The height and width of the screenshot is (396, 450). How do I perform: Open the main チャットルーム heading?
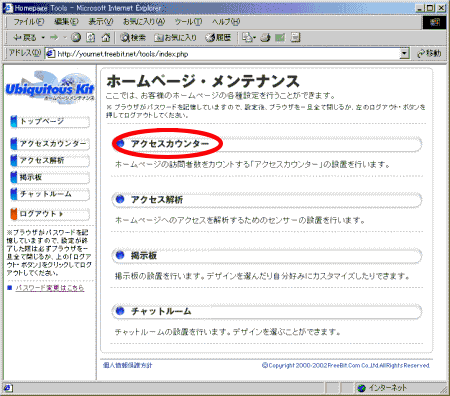pos(161,311)
